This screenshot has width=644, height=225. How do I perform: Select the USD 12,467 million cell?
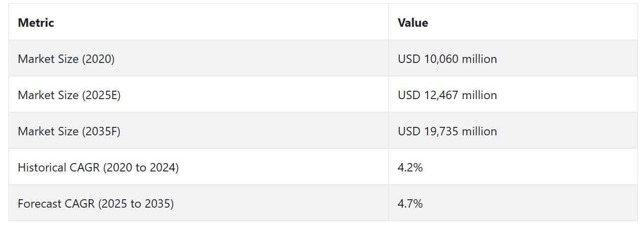click(513, 95)
